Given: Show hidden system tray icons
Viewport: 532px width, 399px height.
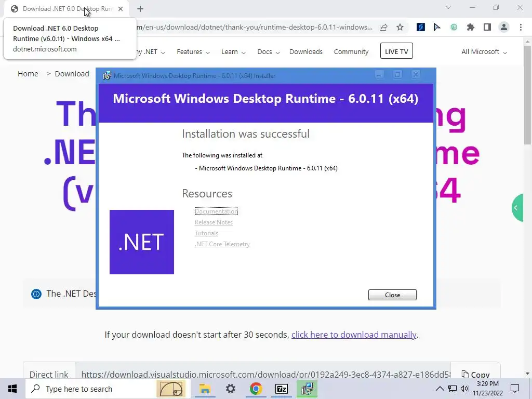Looking at the screenshot, I should point(440,389).
